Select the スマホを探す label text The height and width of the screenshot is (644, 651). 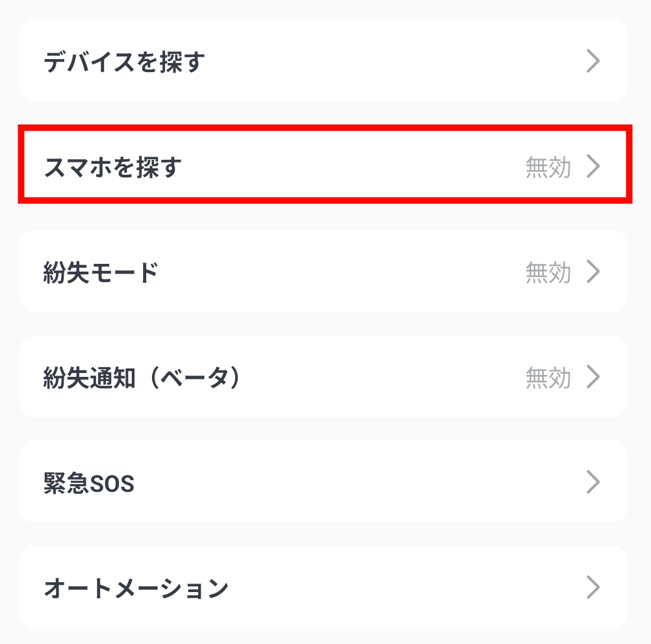112,167
